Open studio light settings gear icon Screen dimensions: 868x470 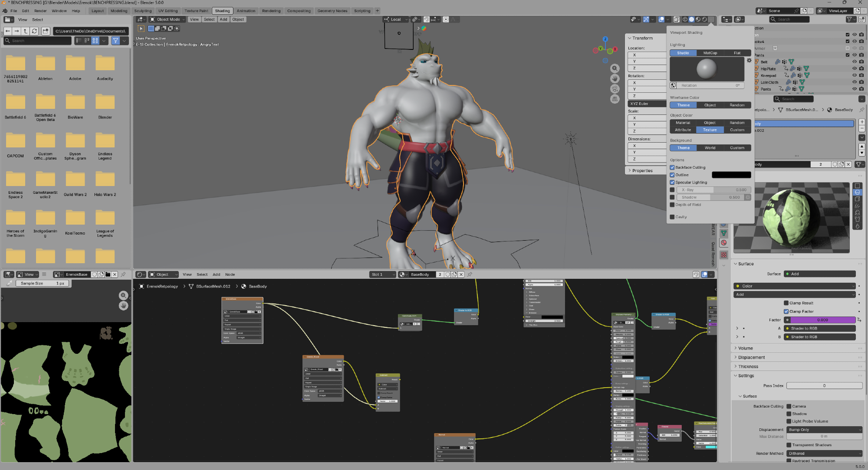click(x=749, y=61)
